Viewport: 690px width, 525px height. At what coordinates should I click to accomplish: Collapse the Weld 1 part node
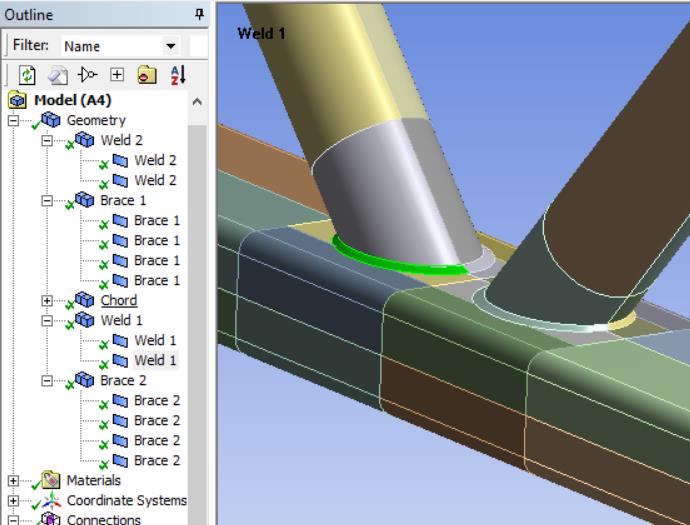47,320
